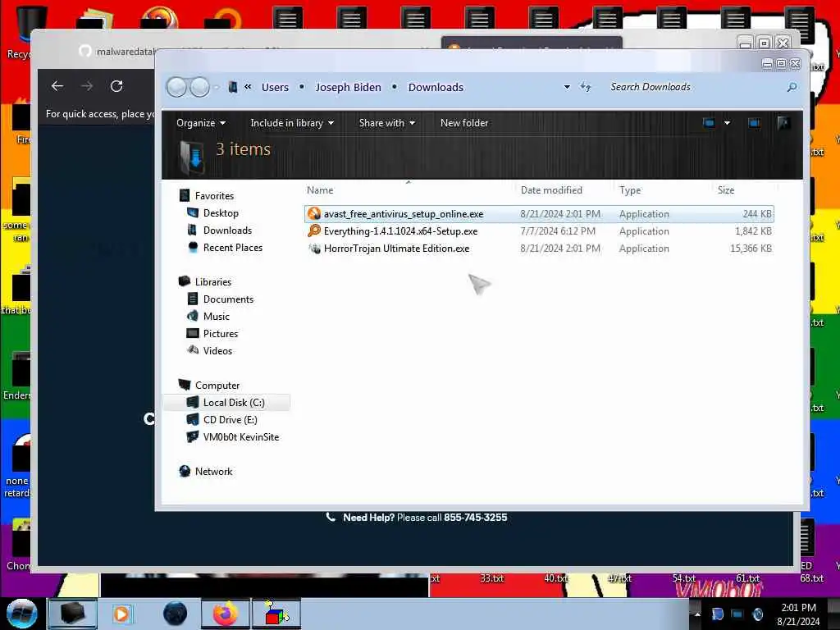The height and width of the screenshot is (630, 840).
Task: Click the Network globe icon
Action: [185, 471]
